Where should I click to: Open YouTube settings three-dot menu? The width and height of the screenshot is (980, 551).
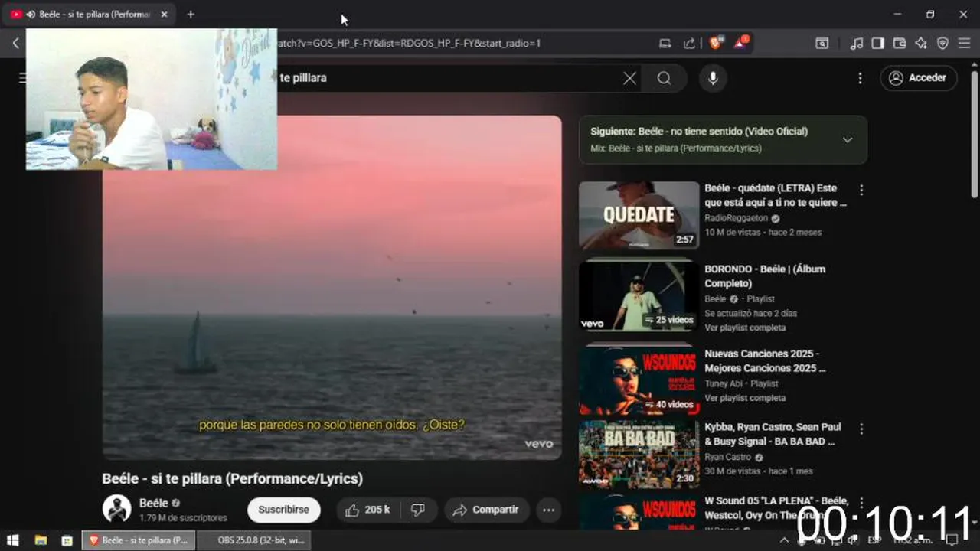pyautogui.click(x=860, y=78)
